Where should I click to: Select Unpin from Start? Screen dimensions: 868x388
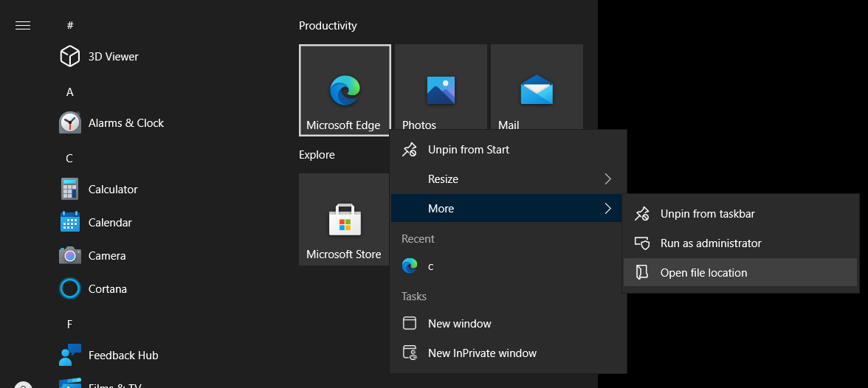[508, 150]
